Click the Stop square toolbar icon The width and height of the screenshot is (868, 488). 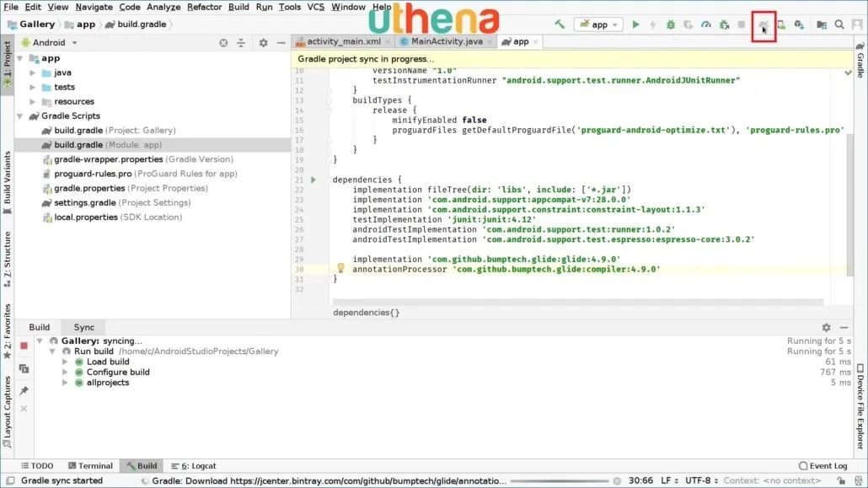[x=742, y=24]
